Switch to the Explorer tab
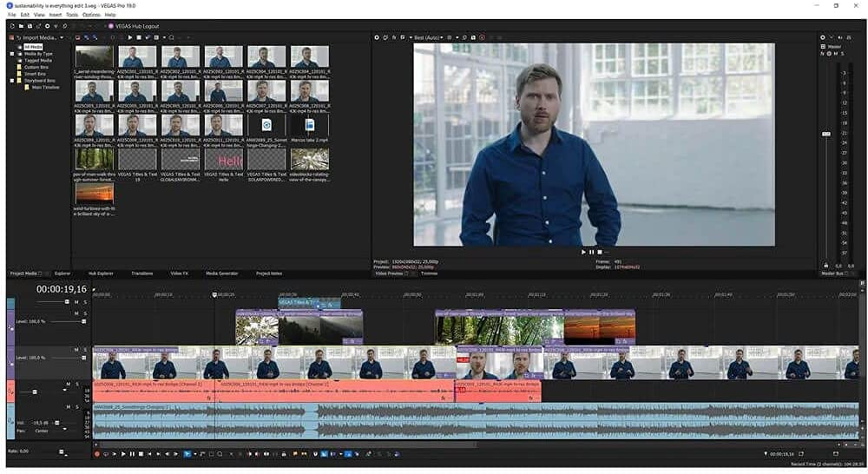Image resolution: width=868 pixels, height=474 pixels. (x=62, y=273)
